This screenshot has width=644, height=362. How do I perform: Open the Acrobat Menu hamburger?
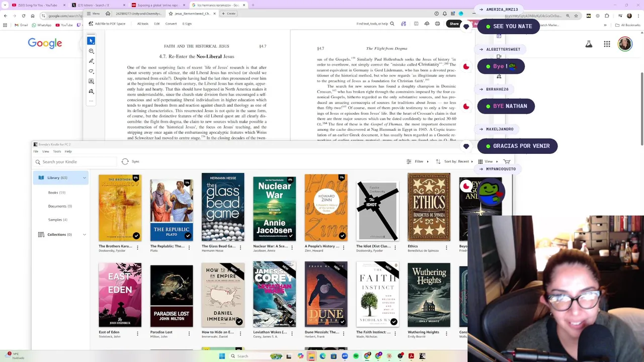pos(93,14)
